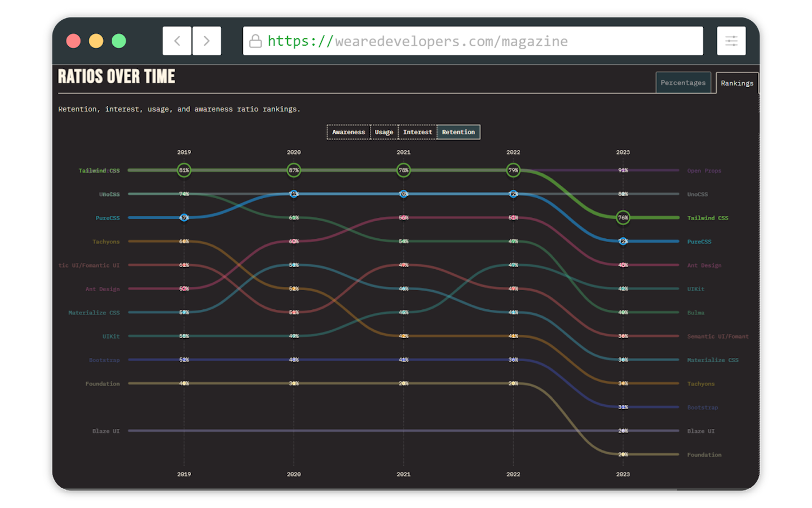812x508 pixels.
Task: Click the 2019 year label above the chart
Action: (x=184, y=152)
